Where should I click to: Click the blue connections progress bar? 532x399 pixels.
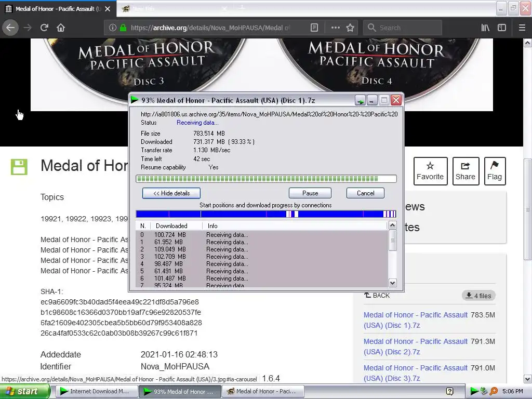point(266,214)
